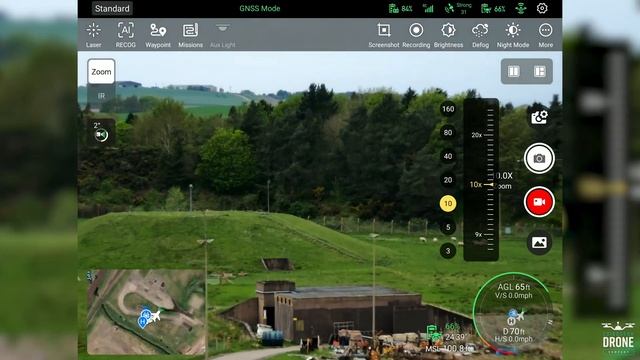Image resolution: width=640 pixels, height=360 pixels.
Task: Set zoom preset to 40x
Action: (448, 156)
